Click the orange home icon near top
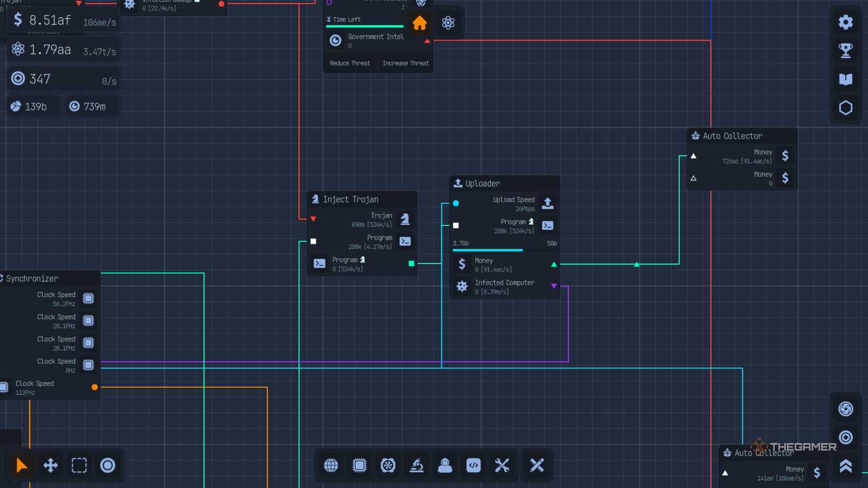 tap(419, 23)
